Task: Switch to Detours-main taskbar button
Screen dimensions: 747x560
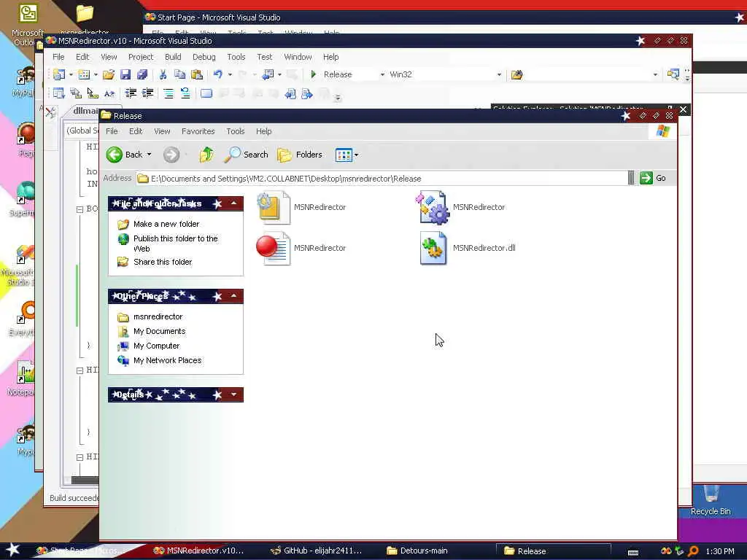Action: (417, 551)
